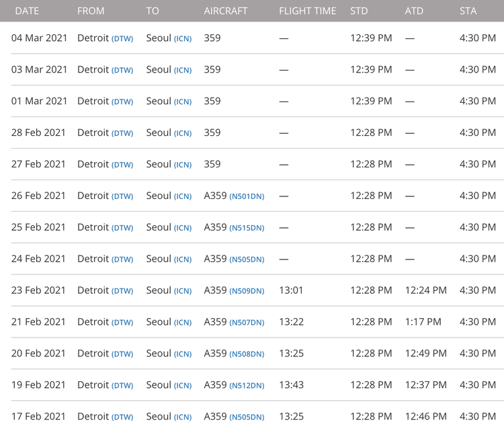This screenshot has width=504, height=431.
Task: Open ICN airport link in 03 Mar 2021 row
Action: (x=183, y=71)
